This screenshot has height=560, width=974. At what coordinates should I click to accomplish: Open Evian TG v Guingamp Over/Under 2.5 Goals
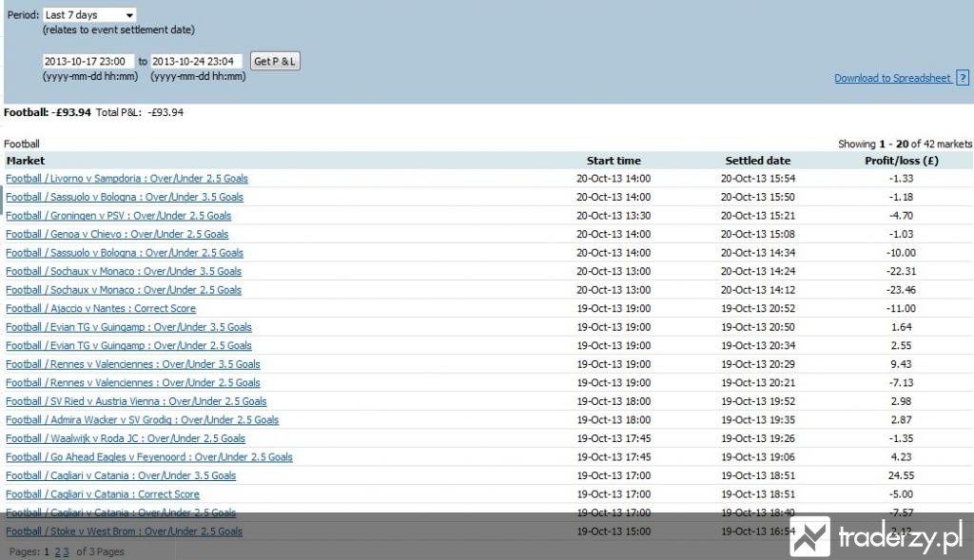coord(128,346)
